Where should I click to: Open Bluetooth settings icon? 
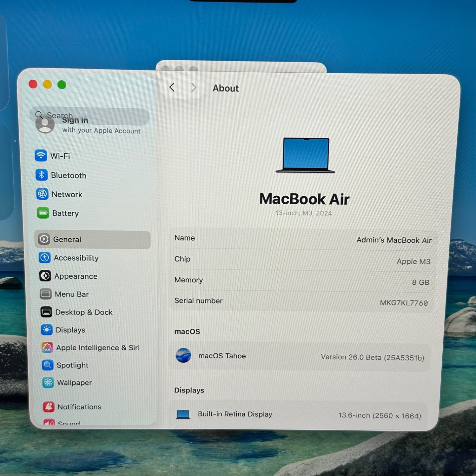(x=42, y=175)
